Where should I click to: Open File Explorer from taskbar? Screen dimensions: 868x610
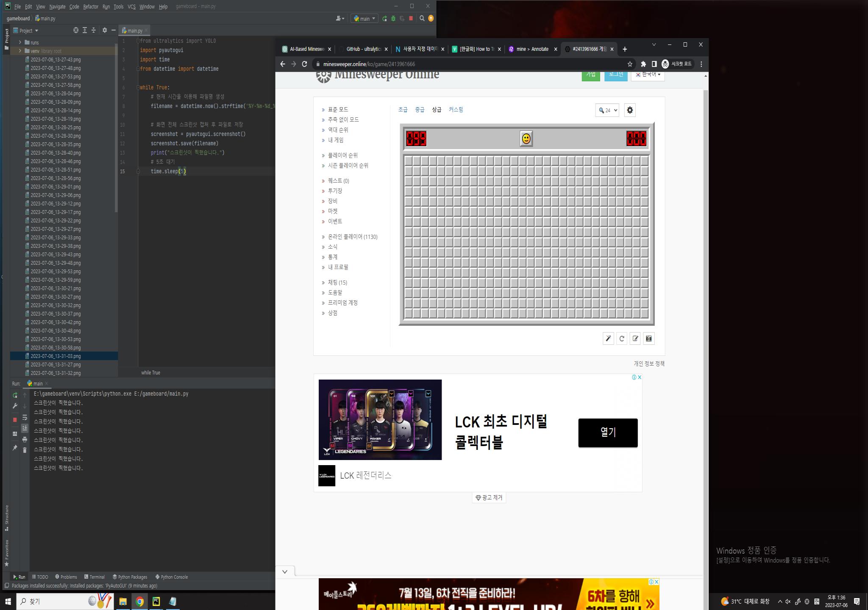click(123, 602)
